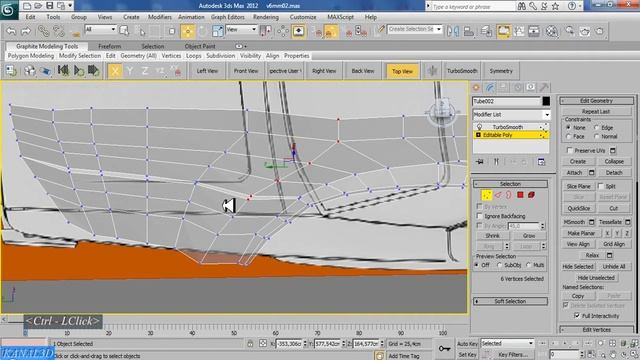Screen dimensions: 640x360
Task: Open the Modifiers menu
Action: coord(160,17)
